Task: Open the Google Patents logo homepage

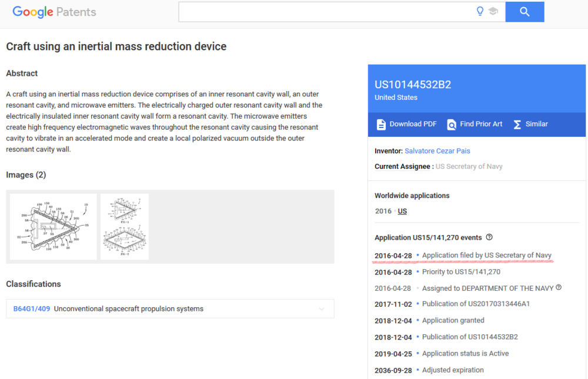Action: click(x=54, y=12)
